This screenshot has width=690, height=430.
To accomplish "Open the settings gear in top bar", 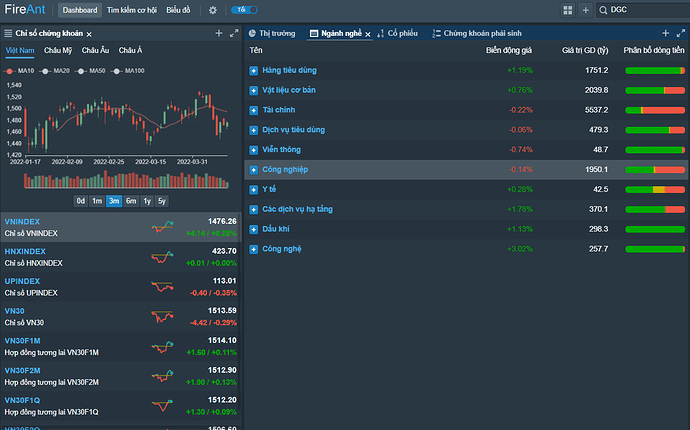I will point(212,10).
